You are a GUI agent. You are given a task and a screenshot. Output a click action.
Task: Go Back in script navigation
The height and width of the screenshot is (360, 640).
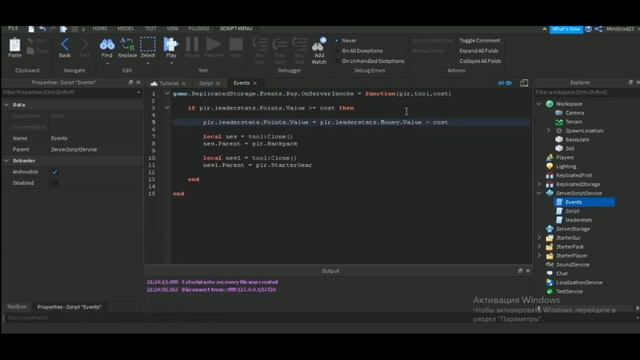(x=64, y=44)
